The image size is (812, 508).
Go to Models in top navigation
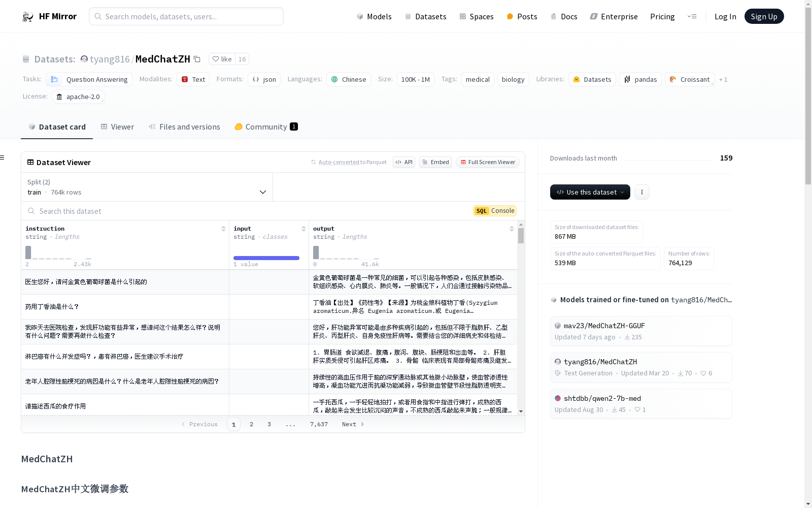(374, 17)
